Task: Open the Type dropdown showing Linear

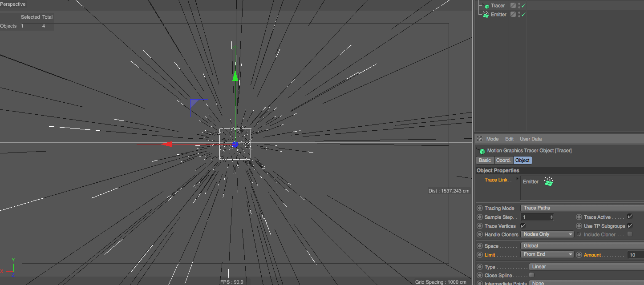Action: [x=587, y=267]
